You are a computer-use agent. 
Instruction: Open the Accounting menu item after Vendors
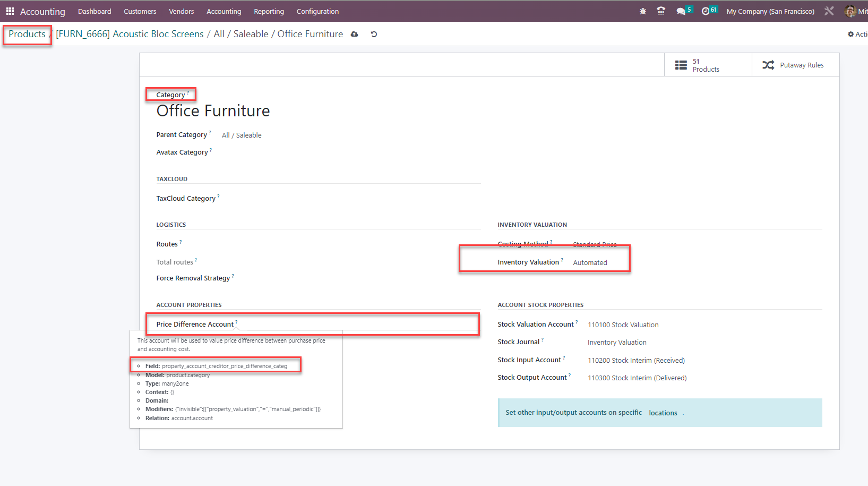click(224, 11)
